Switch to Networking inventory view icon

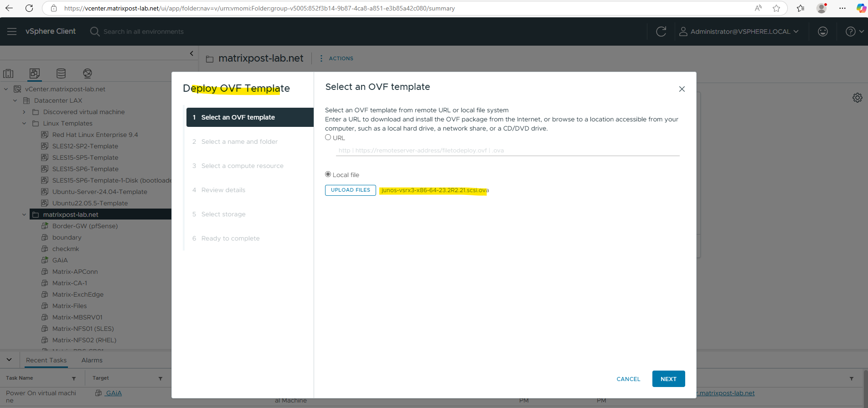pyautogui.click(x=88, y=73)
